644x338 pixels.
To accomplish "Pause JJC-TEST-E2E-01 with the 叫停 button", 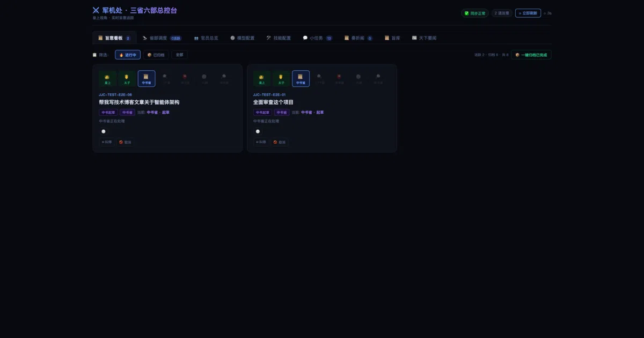I will [261, 142].
